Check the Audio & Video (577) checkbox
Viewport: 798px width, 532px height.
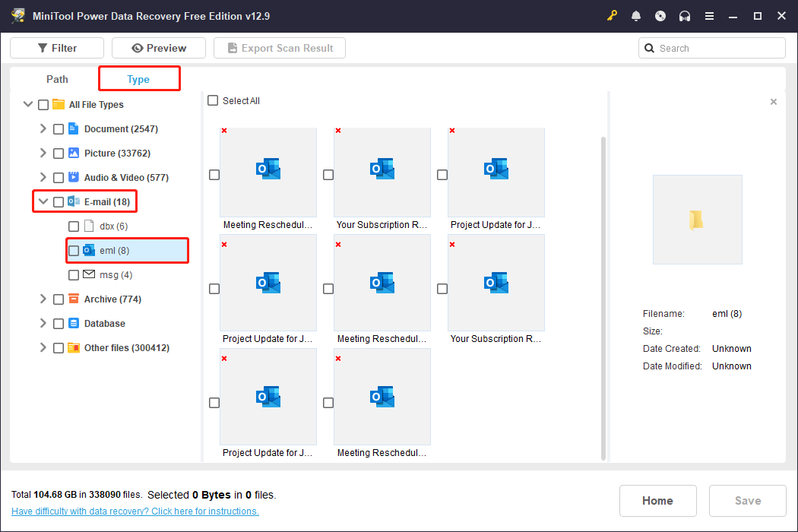(x=59, y=178)
